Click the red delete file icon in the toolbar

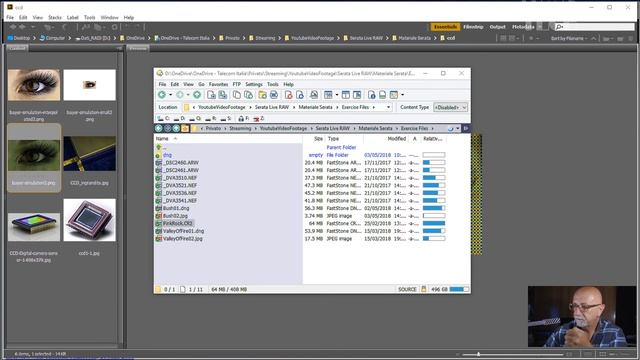289,95
